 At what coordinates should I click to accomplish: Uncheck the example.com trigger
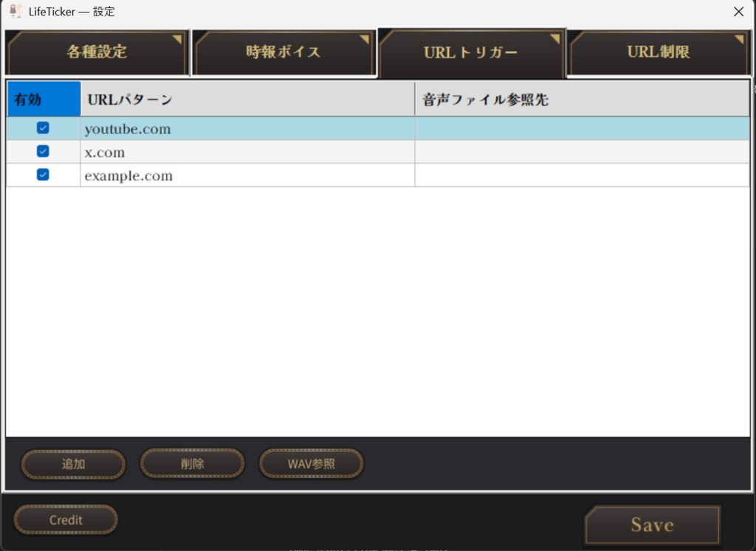tap(42, 176)
